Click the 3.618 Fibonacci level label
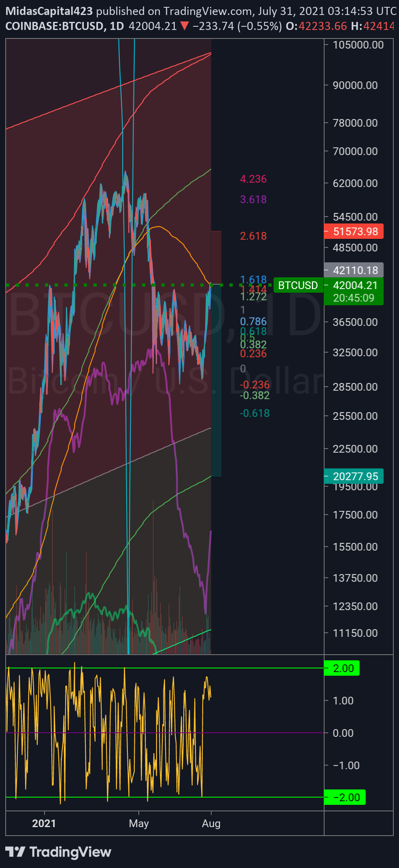Viewport: 399px width, 868px height. (x=253, y=199)
